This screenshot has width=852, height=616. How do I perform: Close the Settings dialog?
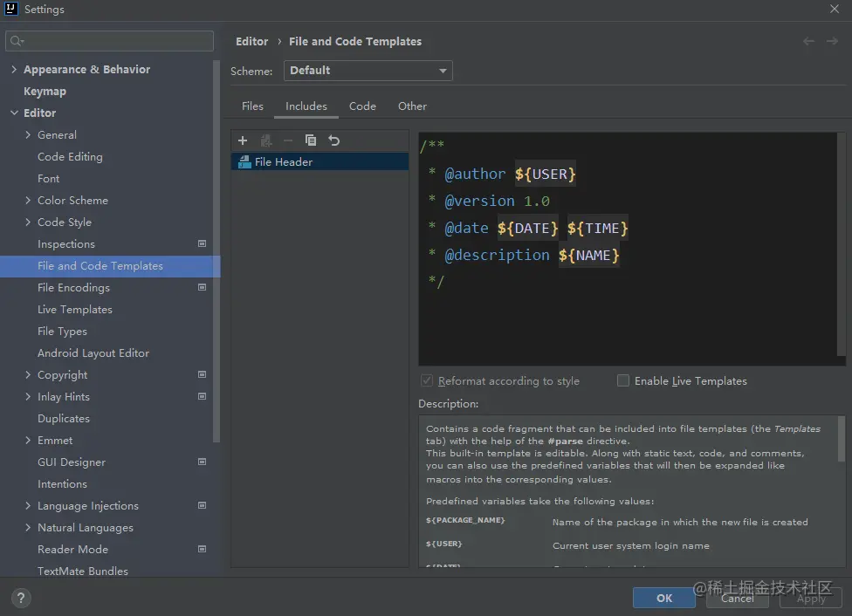pos(835,9)
